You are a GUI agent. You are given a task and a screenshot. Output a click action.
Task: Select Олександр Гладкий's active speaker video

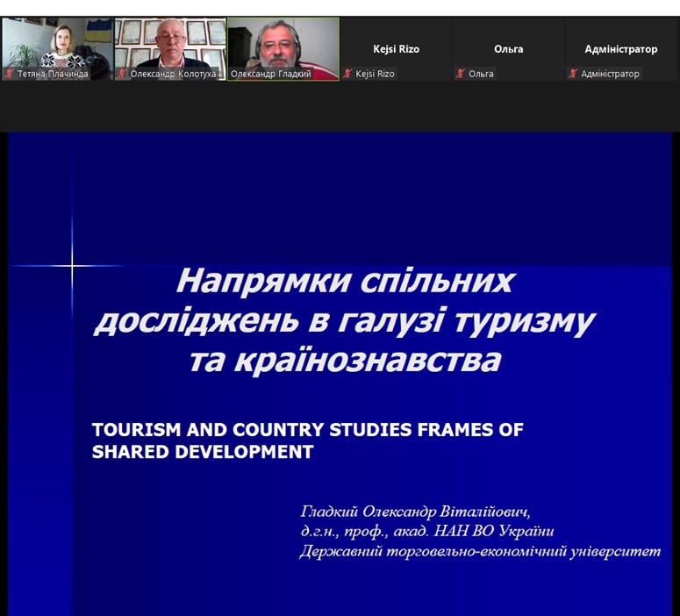pyautogui.click(x=283, y=48)
